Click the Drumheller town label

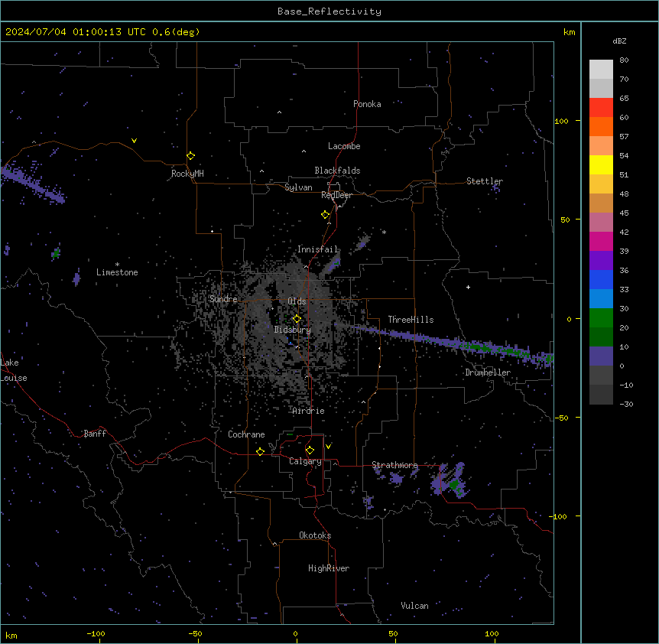[488, 372]
